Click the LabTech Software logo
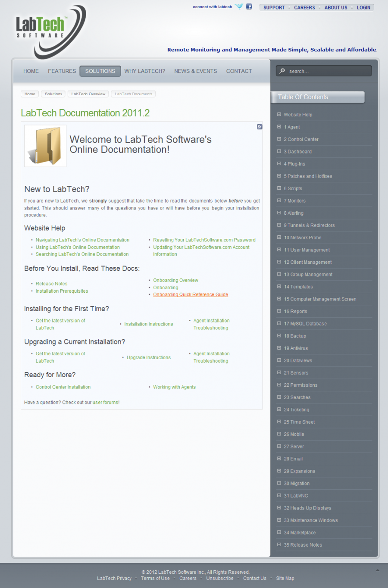This screenshot has height=588, width=388. pyautogui.click(x=48, y=29)
